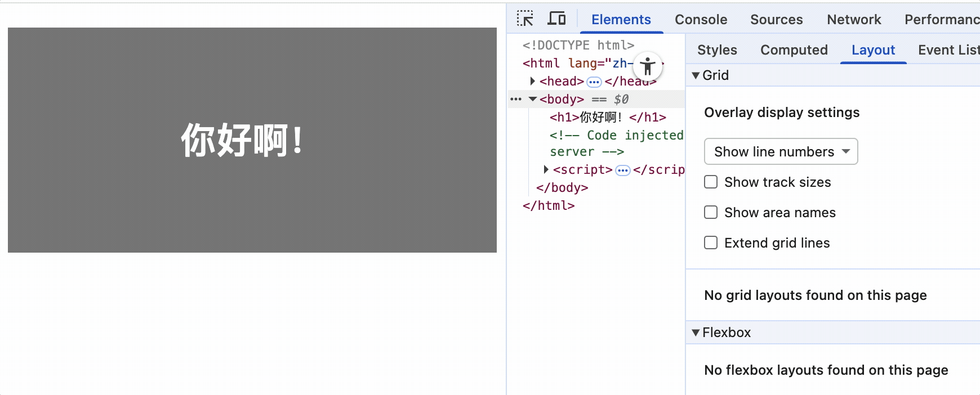Open the Console tab
The height and width of the screenshot is (395, 980).
(701, 19)
